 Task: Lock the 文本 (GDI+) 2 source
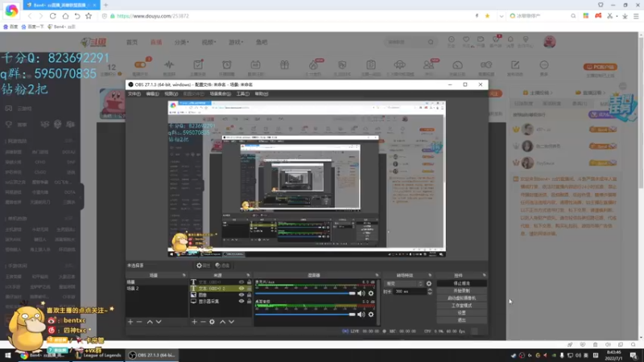click(x=249, y=289)
